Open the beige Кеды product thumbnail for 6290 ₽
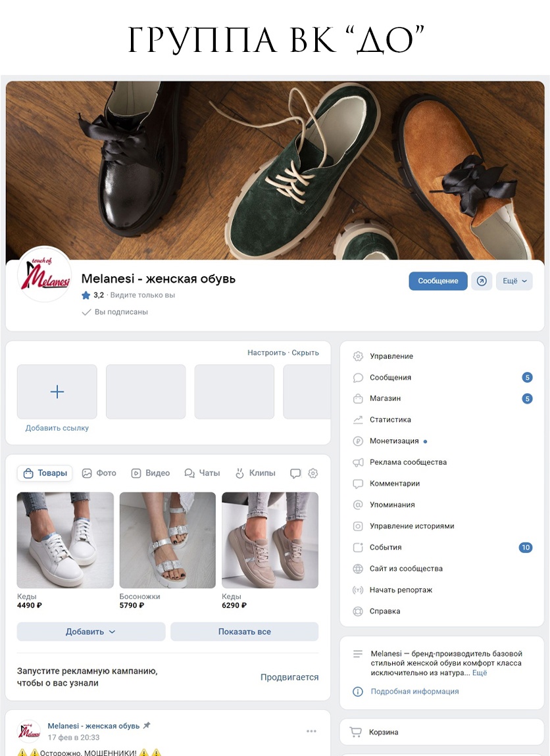 click(270, 540)
